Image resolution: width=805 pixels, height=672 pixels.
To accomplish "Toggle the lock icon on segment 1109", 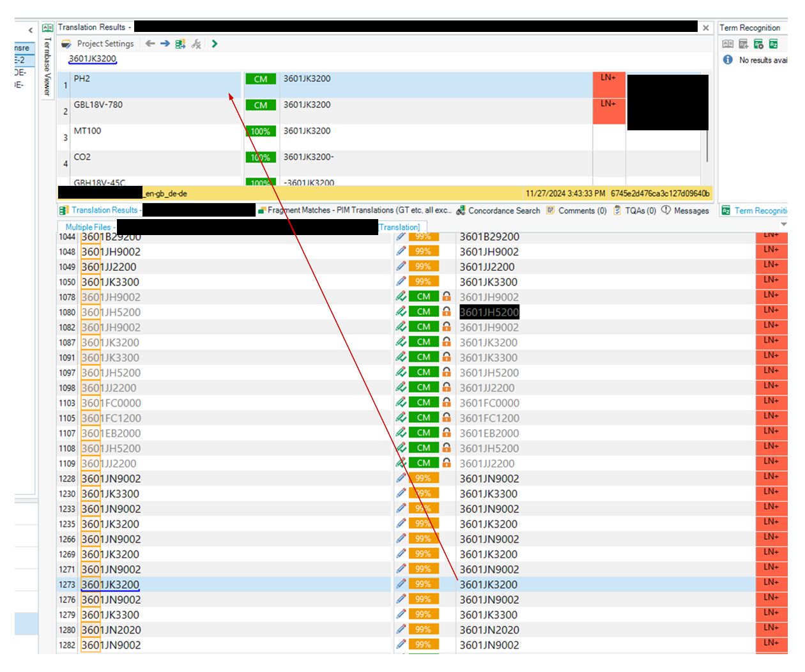I will pyautogui.click(x=447, y=463).
